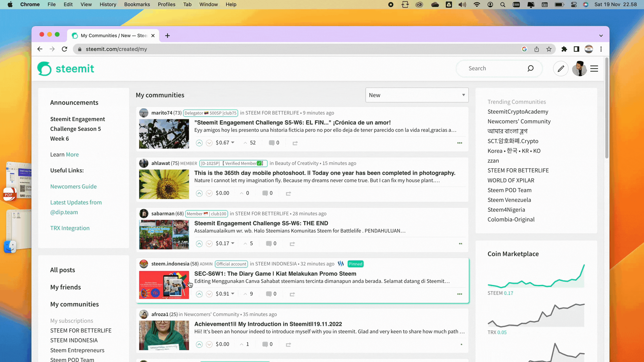This screenshot has width=644, height=362.
Task: Open comments on marito74's post
Action: pos(274,143)
